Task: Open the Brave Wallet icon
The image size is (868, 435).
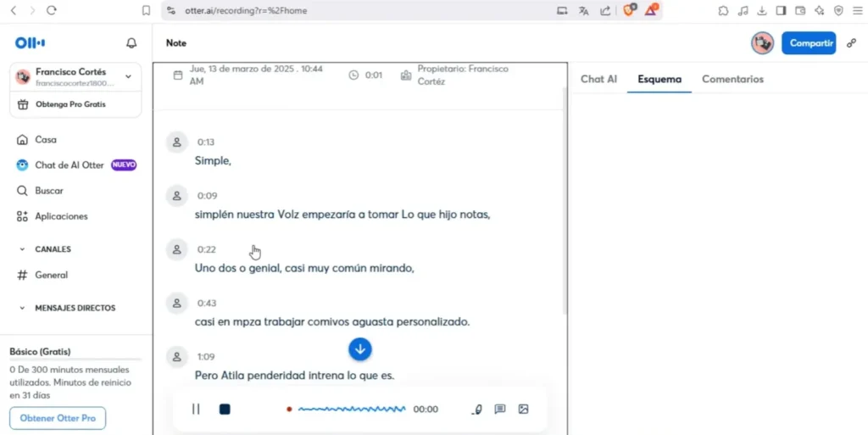Action: coord(800,10)
